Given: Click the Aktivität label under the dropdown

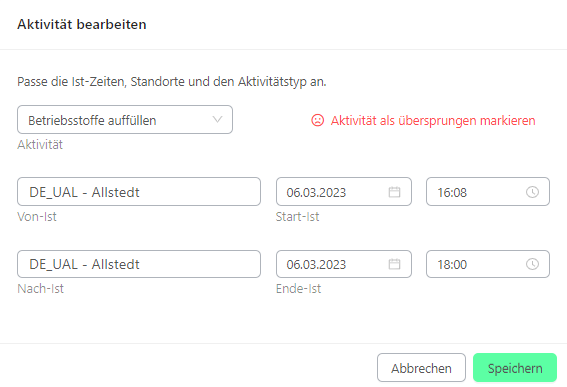Looking at the screenshot, I should click(40, 145).
